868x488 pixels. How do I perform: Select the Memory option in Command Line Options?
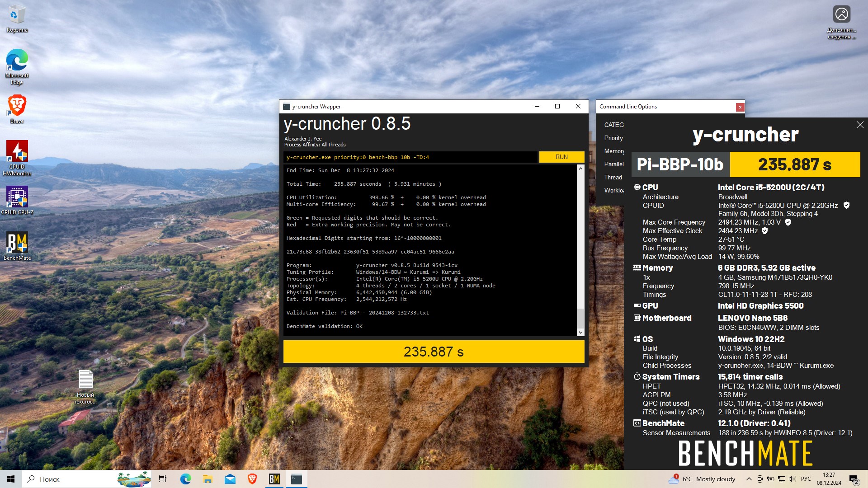tap(614, 151)
